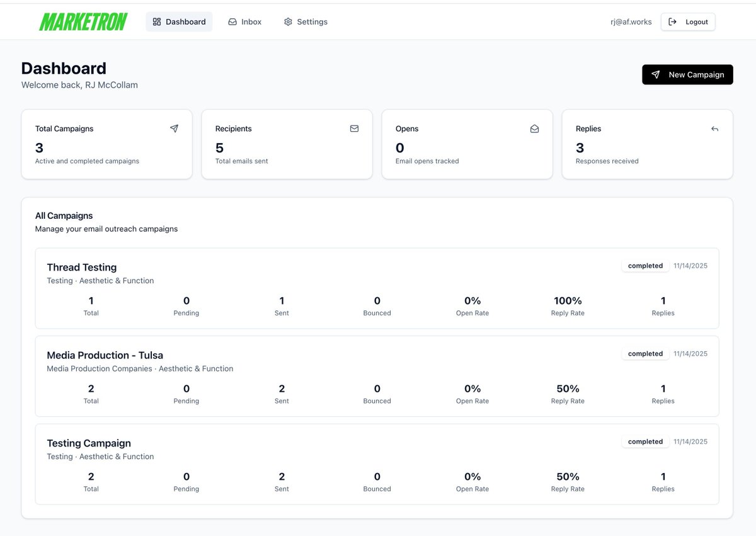Create a New Campaign

tap(687, 74)
